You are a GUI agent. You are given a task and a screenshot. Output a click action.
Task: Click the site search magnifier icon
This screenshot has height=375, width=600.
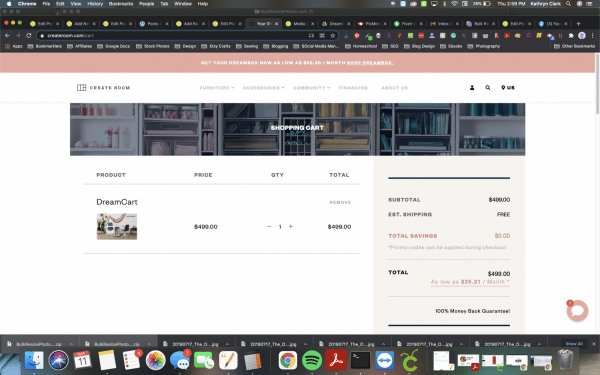click(488, 88)
